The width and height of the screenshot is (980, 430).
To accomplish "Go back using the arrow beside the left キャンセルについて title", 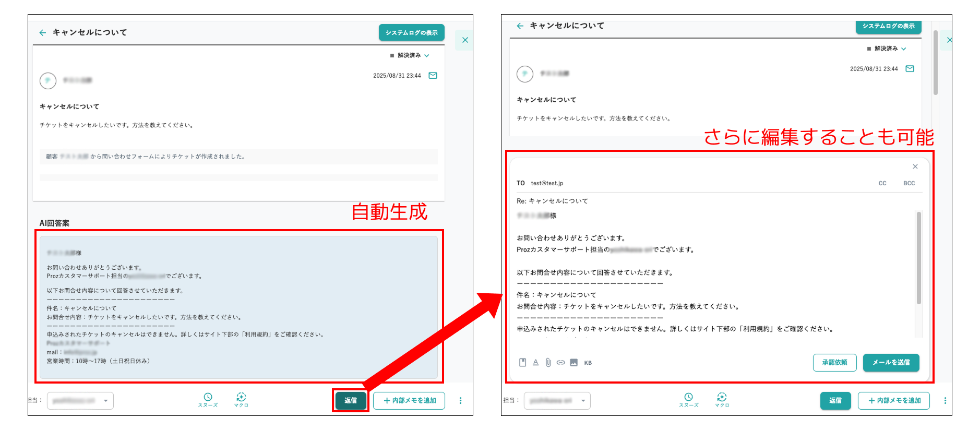I will (x=43, y=32).
